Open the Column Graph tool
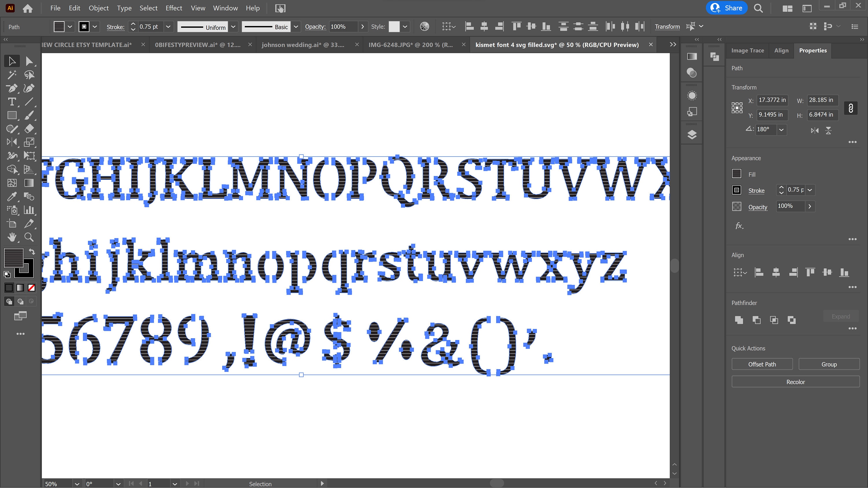 (29, 210)
